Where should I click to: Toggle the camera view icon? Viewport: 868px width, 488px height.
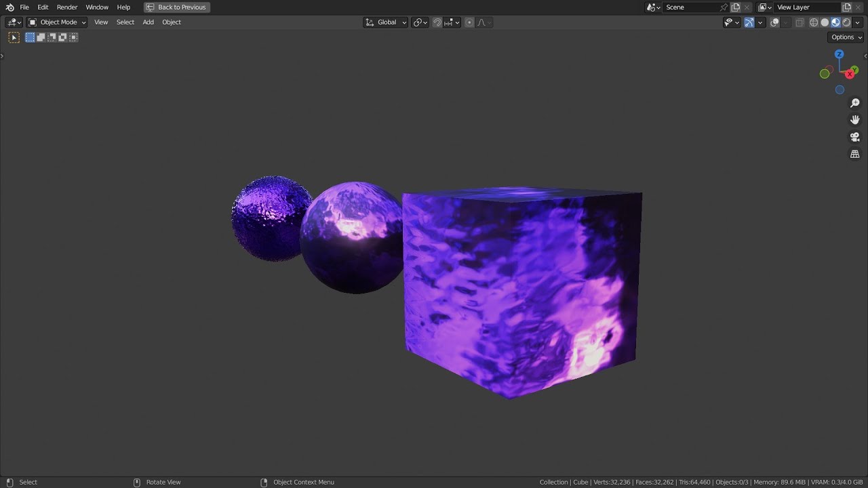[x=855, y=137]
